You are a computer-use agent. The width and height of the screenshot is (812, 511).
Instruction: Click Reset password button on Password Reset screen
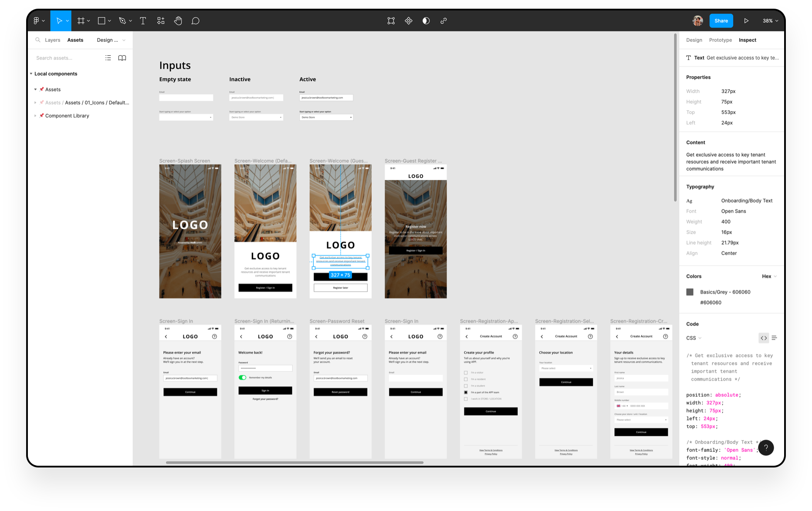point(341,392)
